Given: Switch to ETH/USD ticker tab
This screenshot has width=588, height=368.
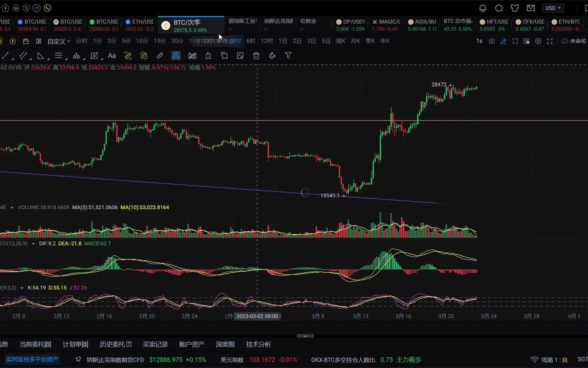Looking at the screenshot, I should pyautogui.click(x=139, y=25).
